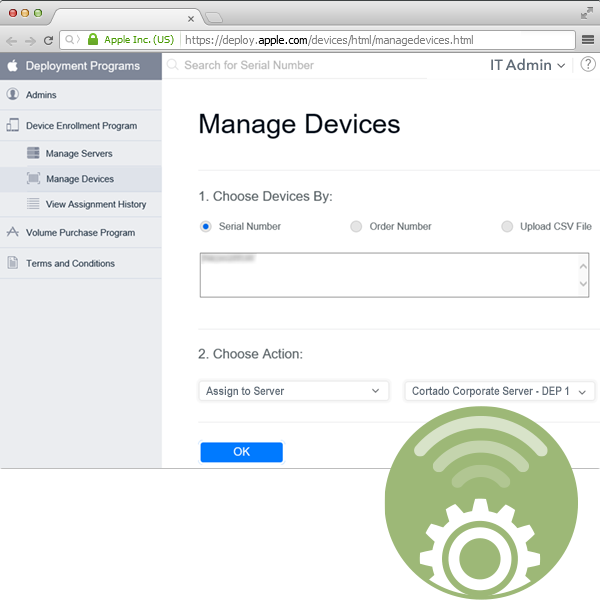
Task: Expand the IT Admin account menu
Action: [527, 65]
